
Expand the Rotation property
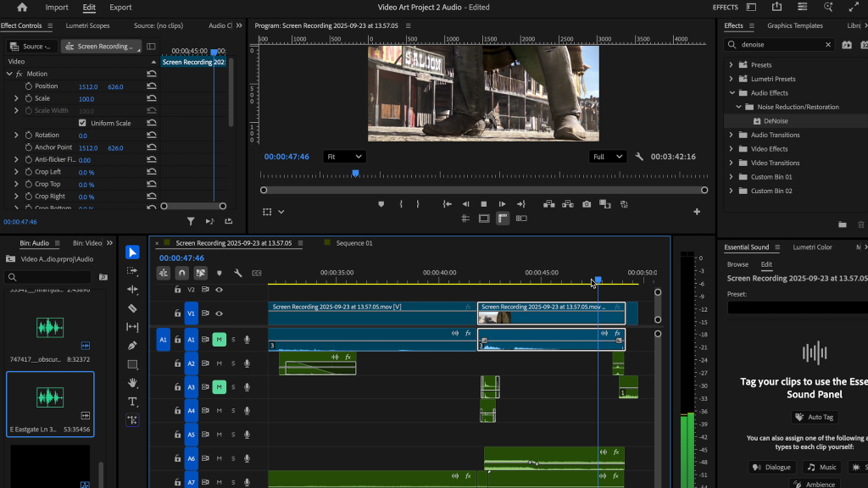(16, 136)
